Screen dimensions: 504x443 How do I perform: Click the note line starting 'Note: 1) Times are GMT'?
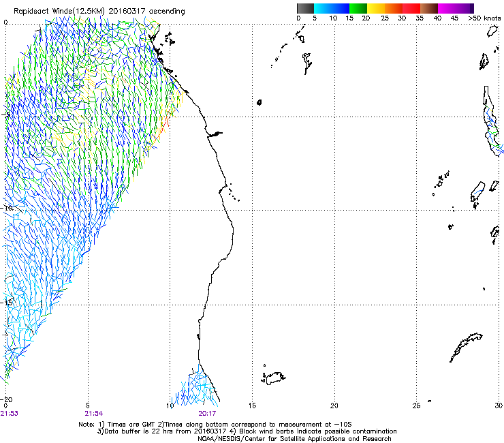coord(215,425)
